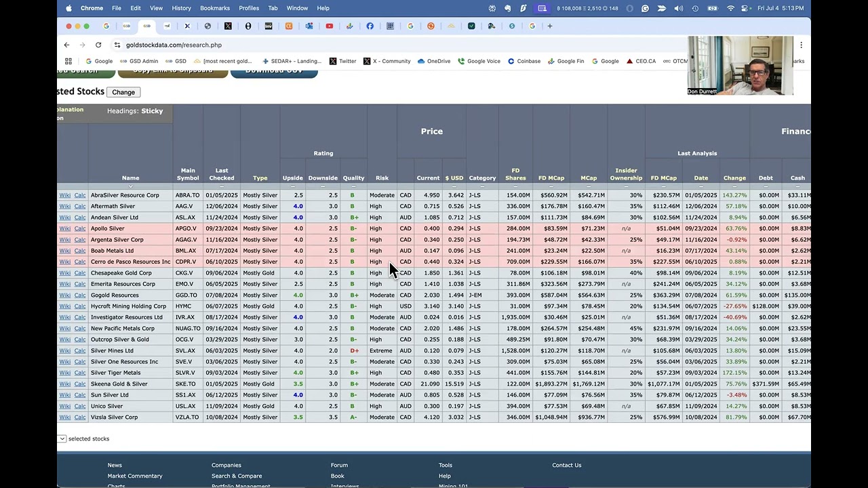Image resolution: width=868 pixels, height=488 pixels.
Task: Open the volume control in menu bar
Action: [x=679, y=8]
